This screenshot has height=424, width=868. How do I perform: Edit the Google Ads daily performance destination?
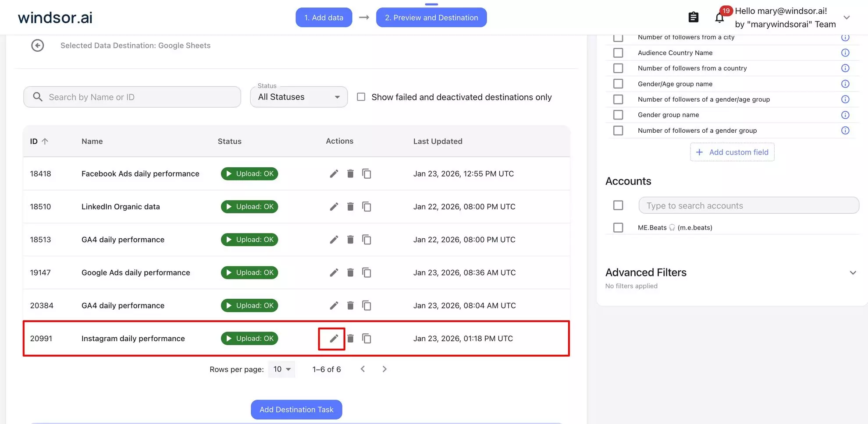click(x=334, y=272)
